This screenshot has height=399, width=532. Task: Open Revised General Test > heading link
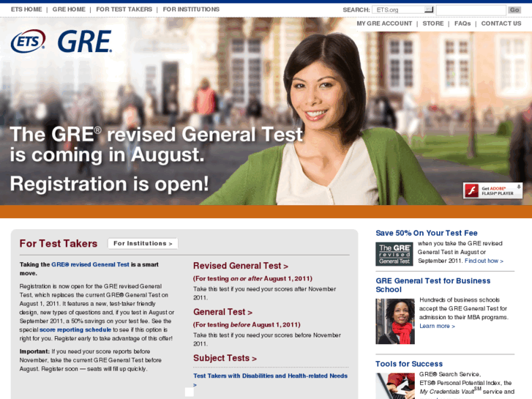coord(241,266)
